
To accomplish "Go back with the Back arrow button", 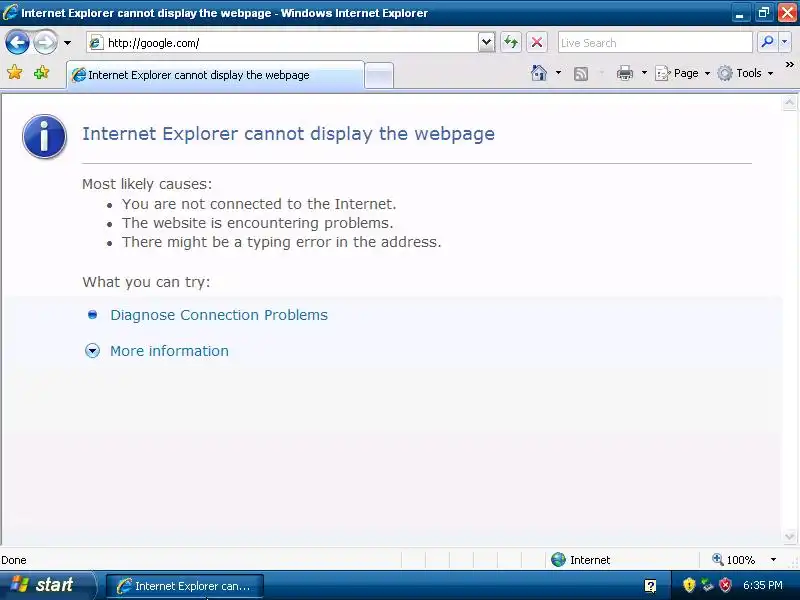I will 17,42.
